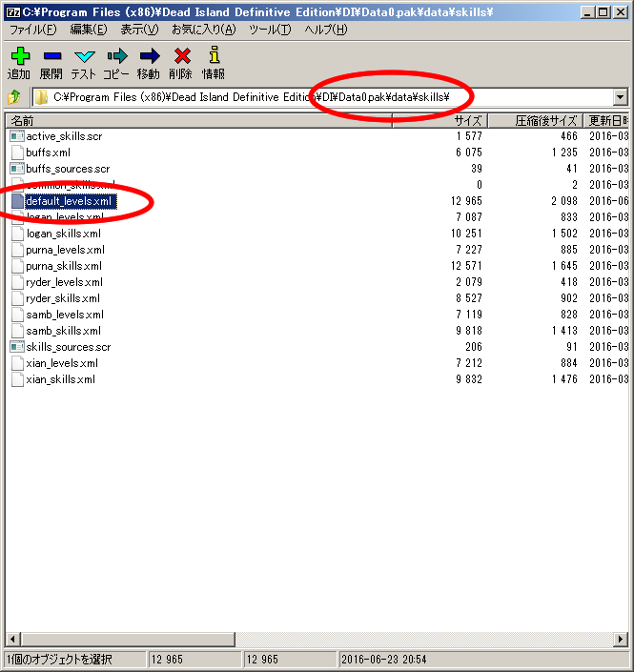
Task: Select the active_skills.scr file name
Action: tap(64, 136)
